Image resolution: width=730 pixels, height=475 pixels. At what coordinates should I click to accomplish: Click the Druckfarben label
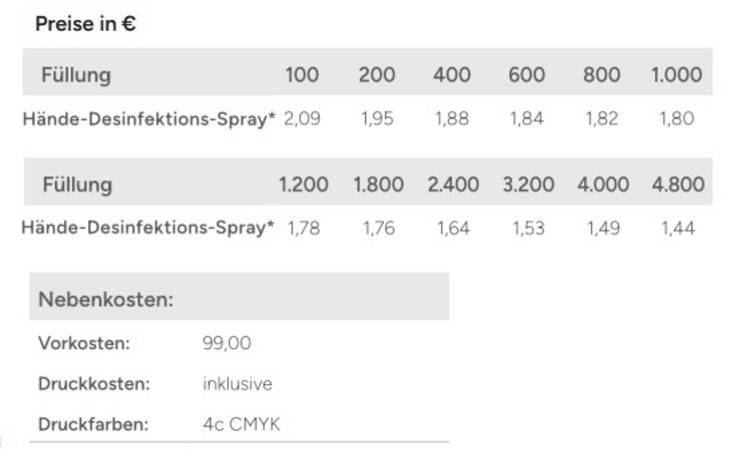(x=93, y=425)
